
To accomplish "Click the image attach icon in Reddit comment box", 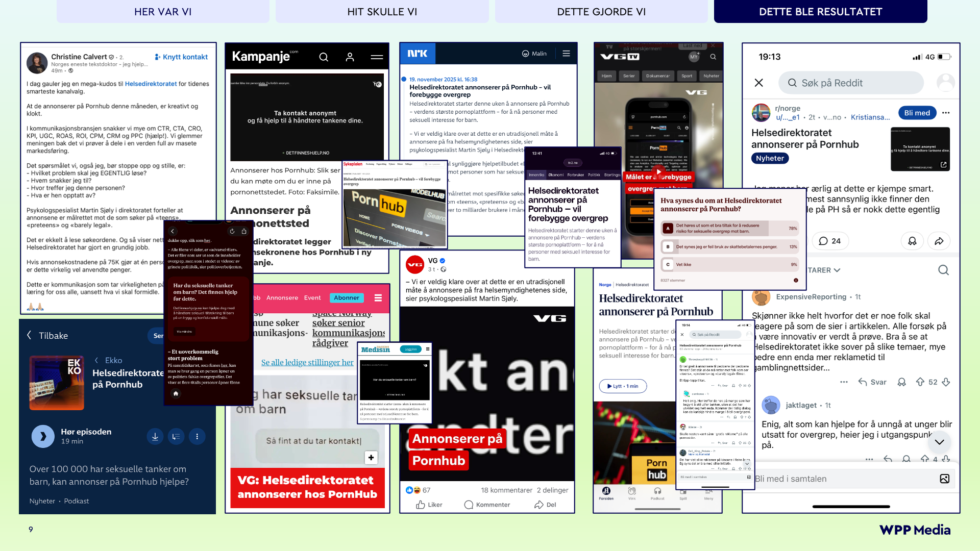I will tap(944, 479).
